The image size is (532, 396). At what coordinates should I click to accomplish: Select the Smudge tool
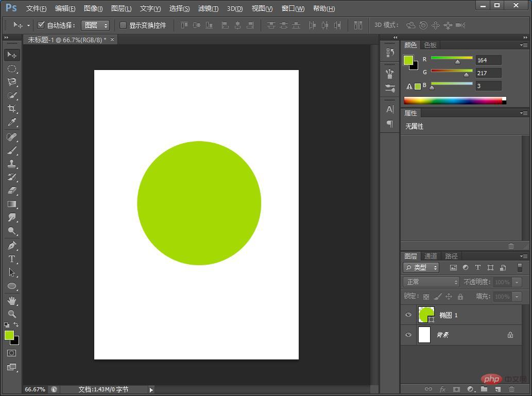(12, 217)
